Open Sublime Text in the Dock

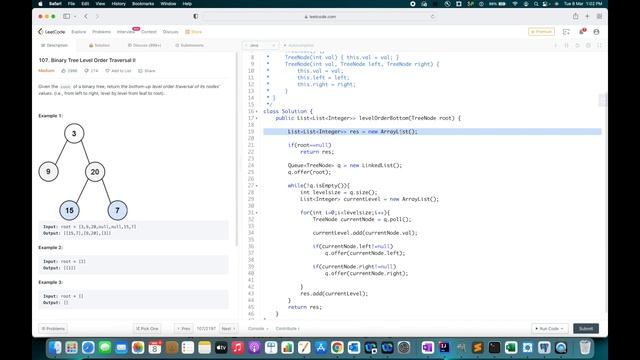[478, 347]
